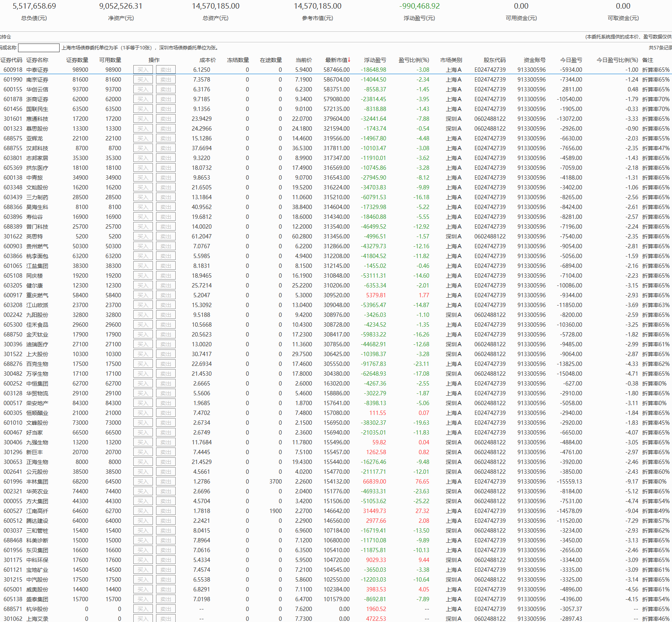Screen dimensions: 672x622
Task: Select the 三力制药 holdings row name
Action: [x=37, y=197]
